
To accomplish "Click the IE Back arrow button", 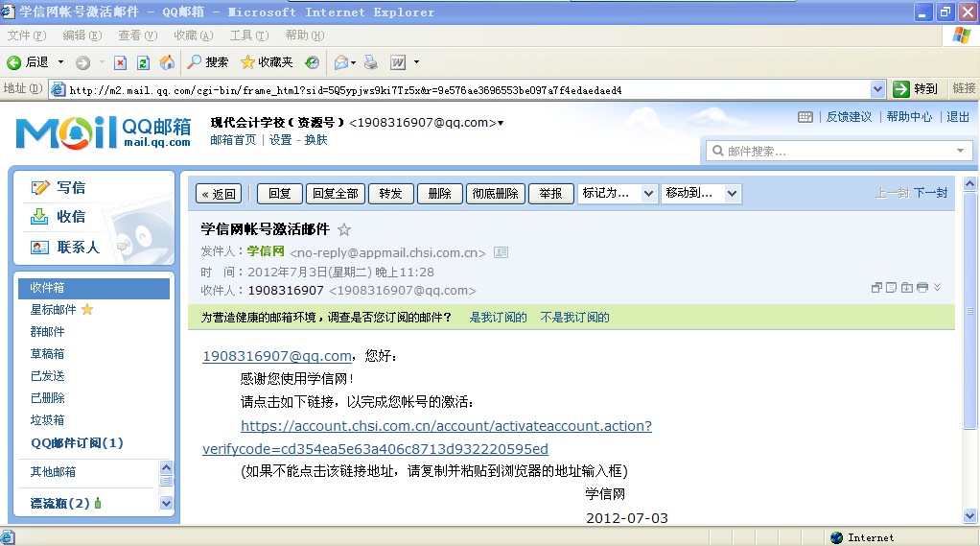I will pyautogui.click(x=13, y=62).
